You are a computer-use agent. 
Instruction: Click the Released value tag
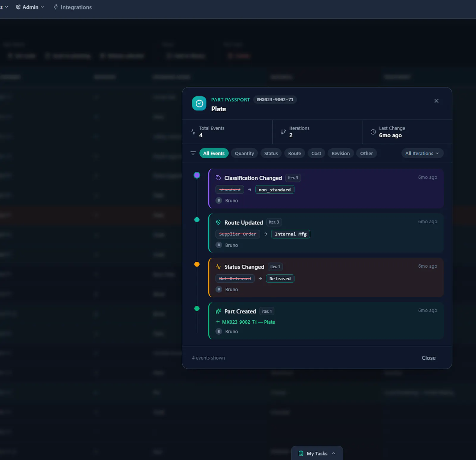[x=280, y=278]
